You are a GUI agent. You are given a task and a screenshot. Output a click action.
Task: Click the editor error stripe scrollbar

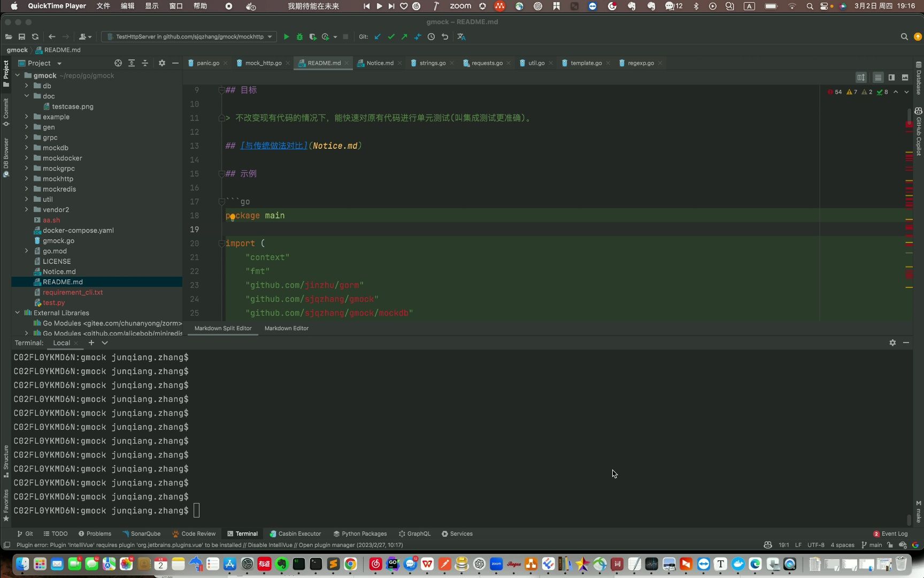909,203
